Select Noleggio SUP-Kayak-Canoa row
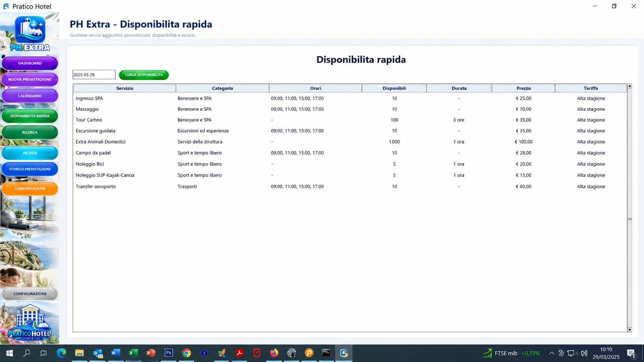This screenshot has height=362, width=644. tap(350, 175)
